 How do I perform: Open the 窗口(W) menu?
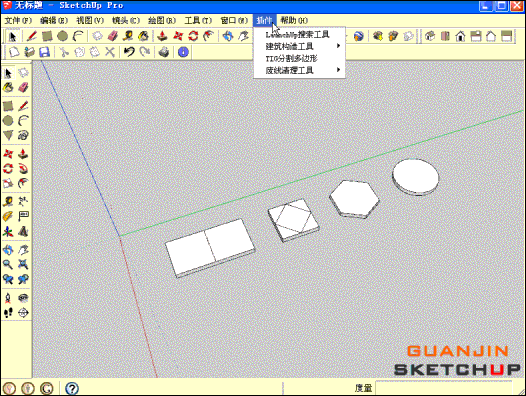click(x=234, y=20)
